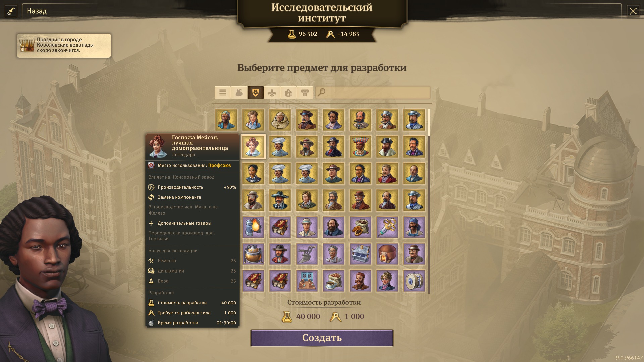Click the item search field

coord(373,93)
